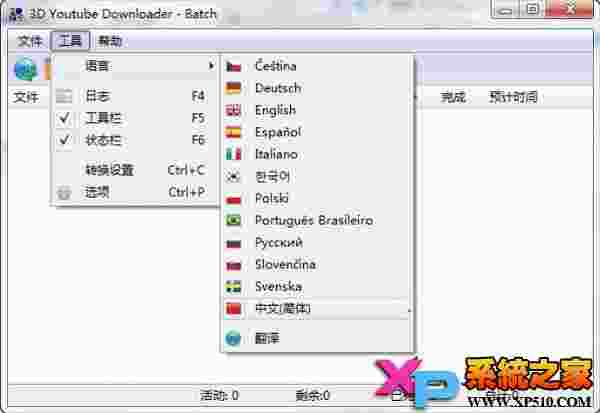Open 转换设置 conversion settings

click(x=135, y=170)
